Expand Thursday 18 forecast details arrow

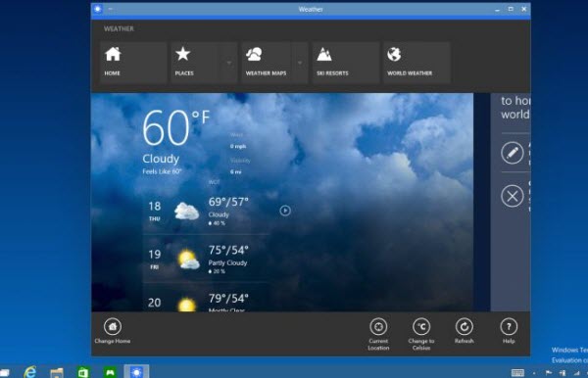[x=285, y=211]
